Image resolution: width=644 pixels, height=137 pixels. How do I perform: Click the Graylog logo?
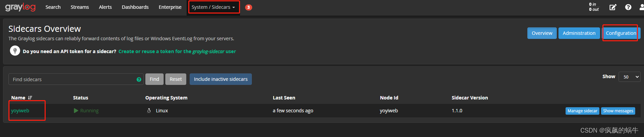click(20, 7)
